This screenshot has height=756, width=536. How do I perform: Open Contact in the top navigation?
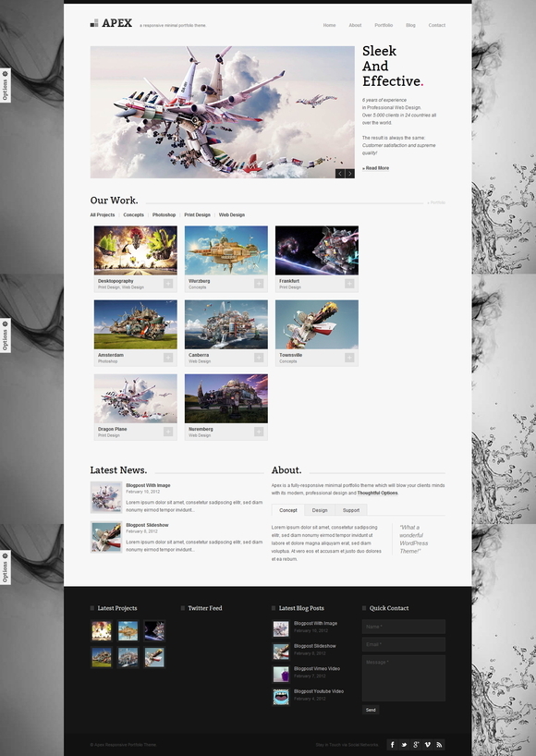tap(437, 25)
